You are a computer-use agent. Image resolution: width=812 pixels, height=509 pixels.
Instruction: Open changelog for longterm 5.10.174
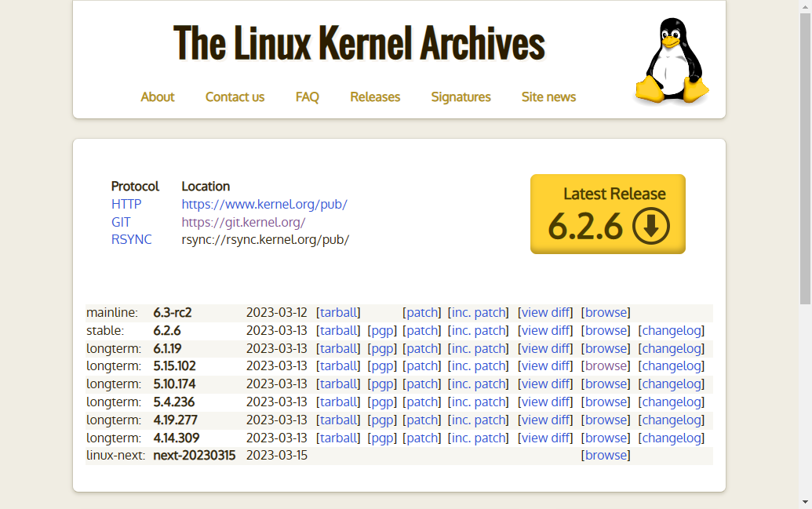point(671,384)
